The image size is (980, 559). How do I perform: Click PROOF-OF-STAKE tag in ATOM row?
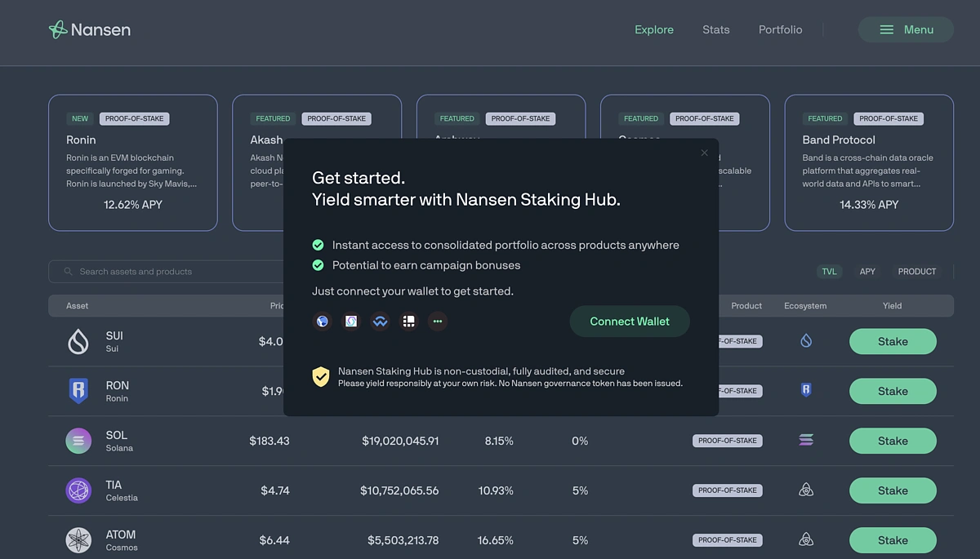728,540
